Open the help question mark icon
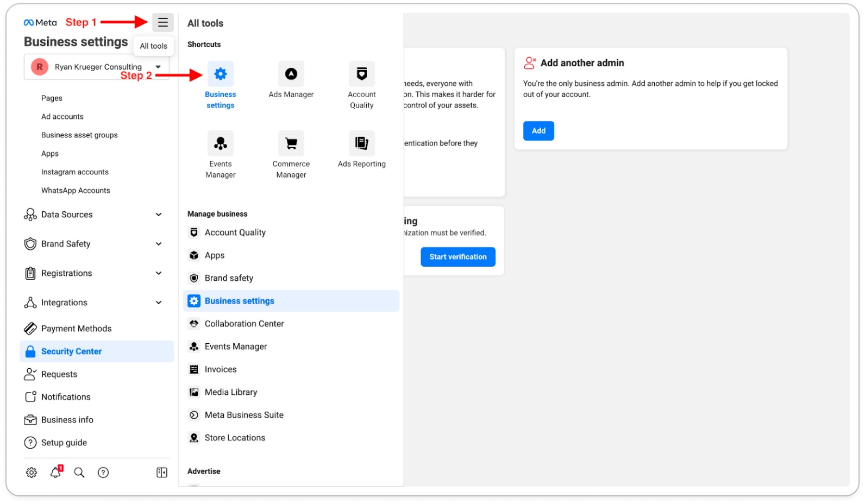 (103, 472)
